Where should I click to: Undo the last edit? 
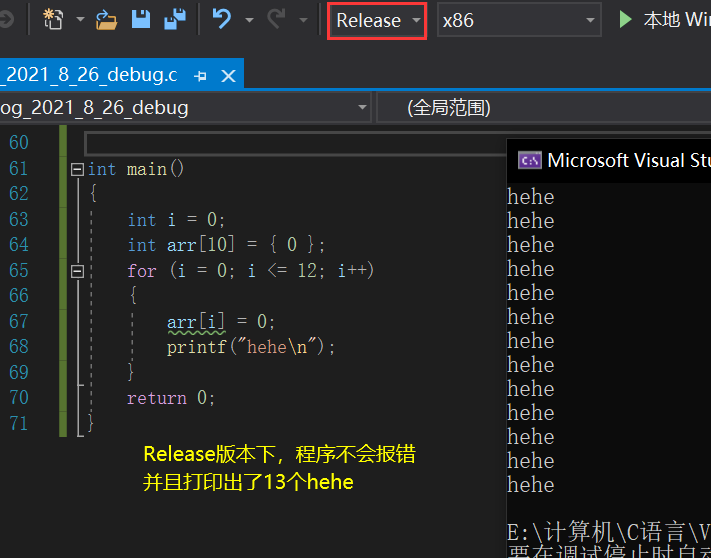pyautogui.click(x=222, y=19)
